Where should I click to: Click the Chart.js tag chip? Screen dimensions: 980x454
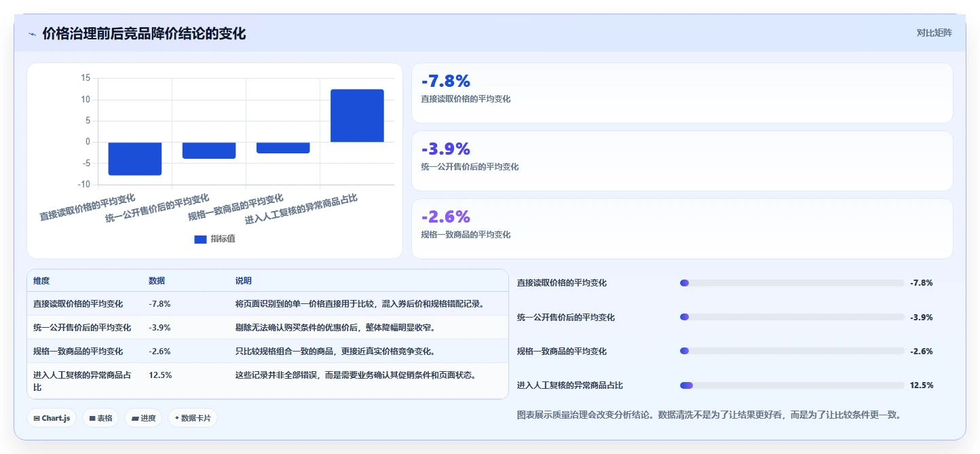[52, 418]
